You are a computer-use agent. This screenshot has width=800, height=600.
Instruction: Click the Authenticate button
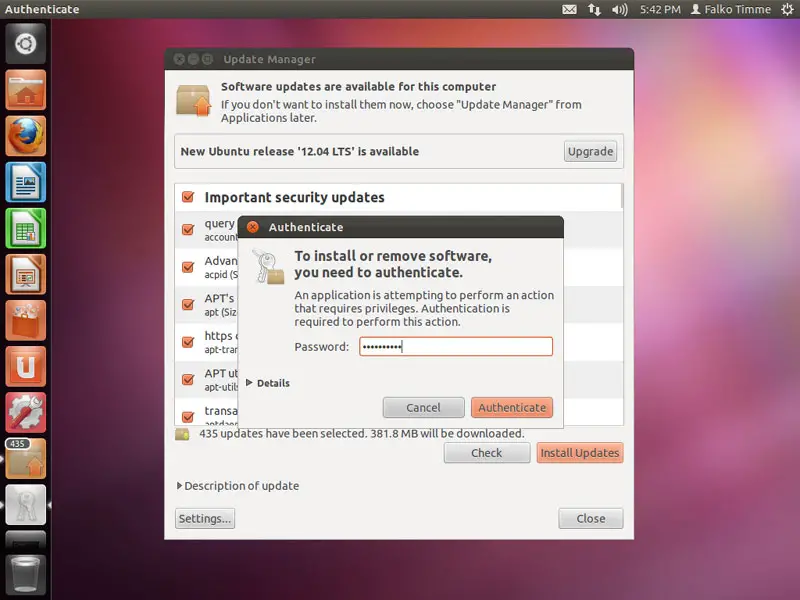coord(512,408)
